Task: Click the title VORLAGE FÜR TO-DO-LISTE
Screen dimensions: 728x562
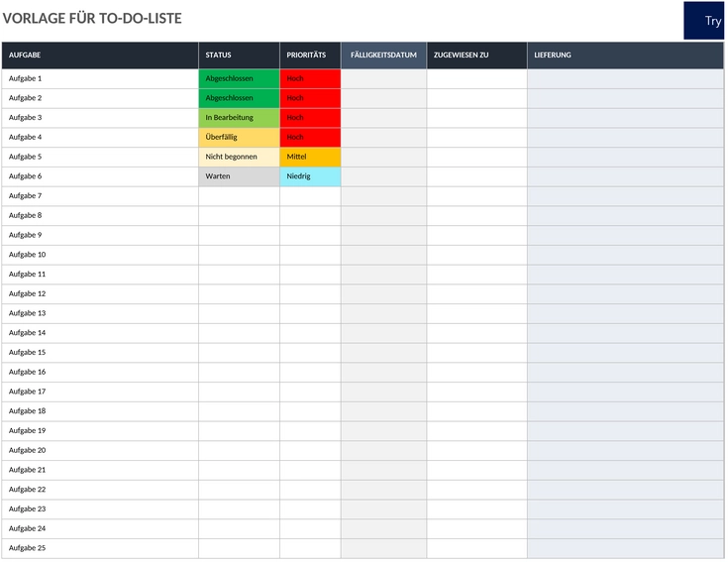Action: pyautogui.click(x=92, y=18)
